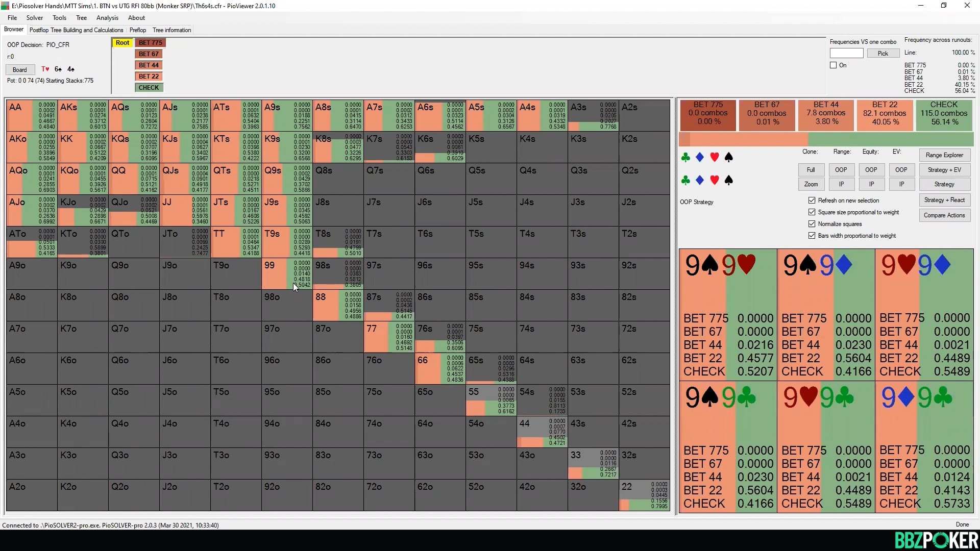Click the green club icon in lower suit row
The image size is (980, 551).
685,180
